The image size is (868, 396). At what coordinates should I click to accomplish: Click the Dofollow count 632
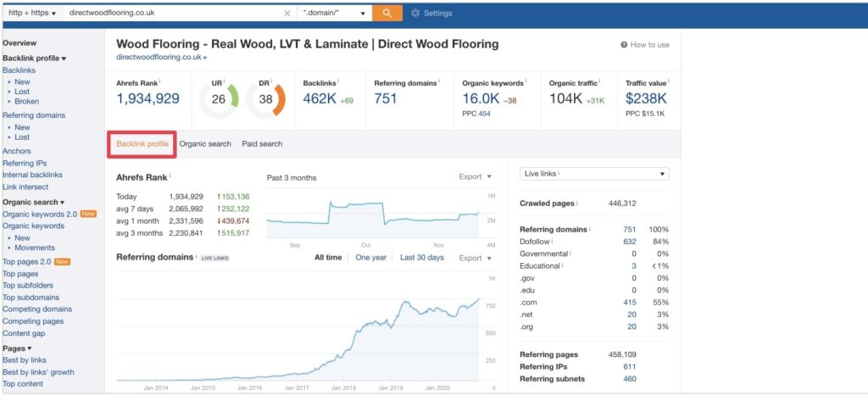(630, 242)
